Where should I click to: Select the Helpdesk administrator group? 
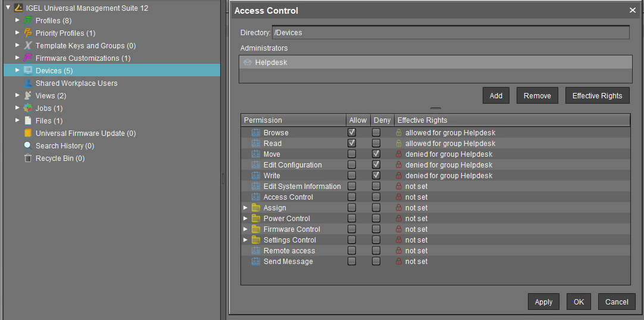[271, 63]
